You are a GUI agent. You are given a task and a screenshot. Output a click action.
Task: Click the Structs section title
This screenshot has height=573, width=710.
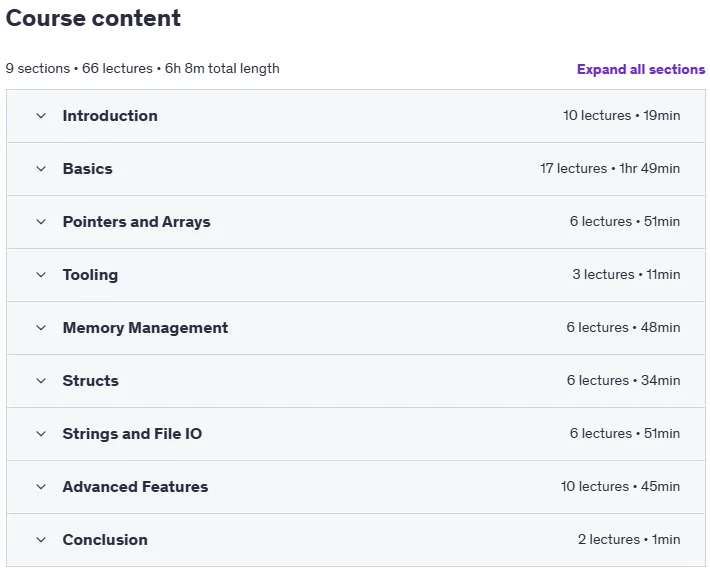(x=91, y=381)
